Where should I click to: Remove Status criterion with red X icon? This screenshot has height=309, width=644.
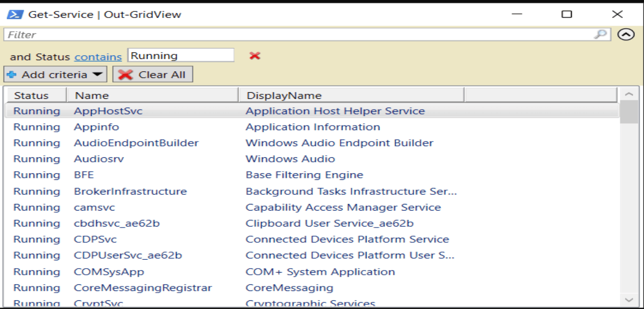(x=255, y=56)
